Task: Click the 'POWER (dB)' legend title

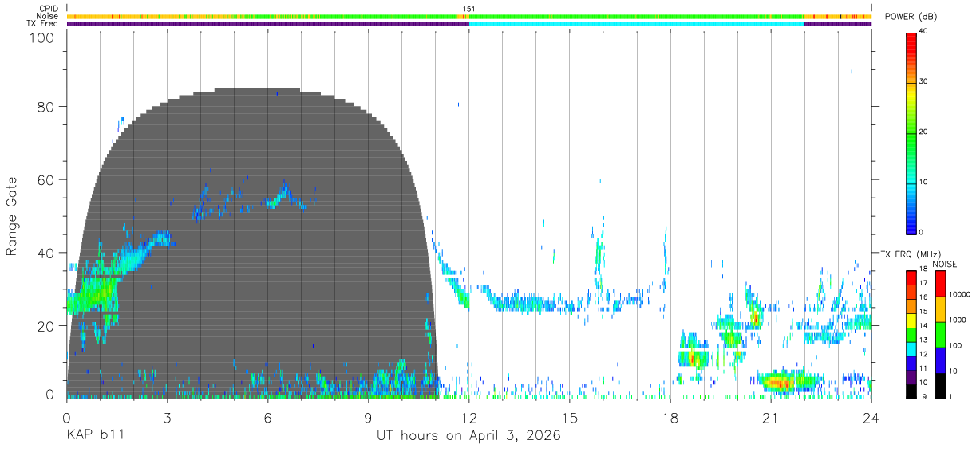Action: [911, 16]
